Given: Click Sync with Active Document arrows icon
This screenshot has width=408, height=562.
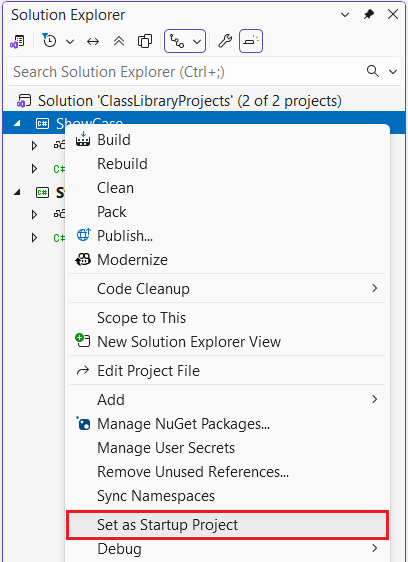Looking at the screenshot, I should [x=93, y=42].
